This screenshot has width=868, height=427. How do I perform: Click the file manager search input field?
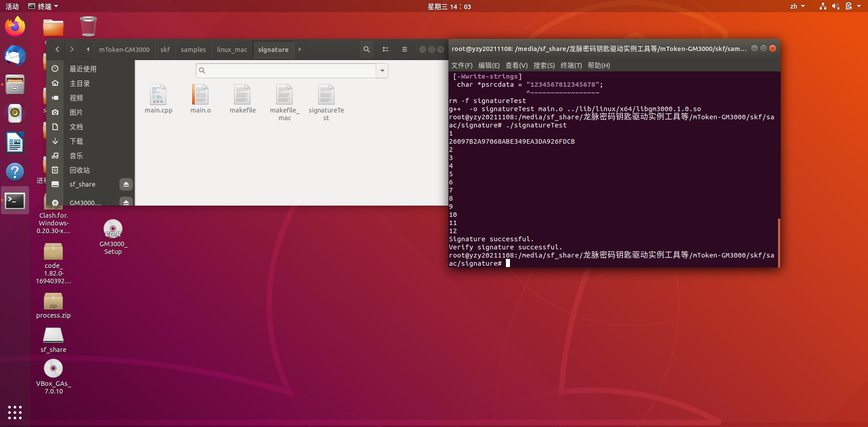[286, 70]
